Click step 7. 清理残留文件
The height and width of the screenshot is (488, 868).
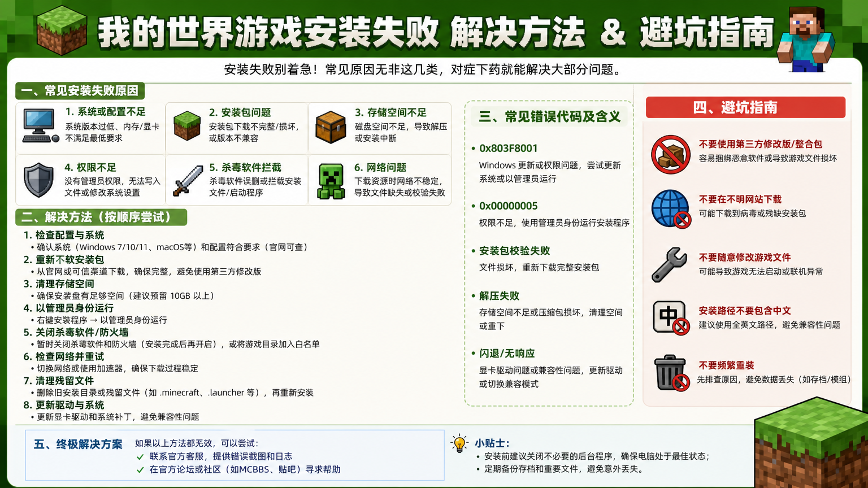coord(59,381)
